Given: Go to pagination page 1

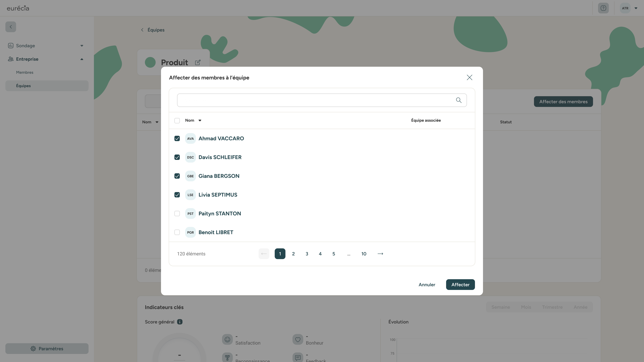Looking at the screenshot, I should click(280, 254).
